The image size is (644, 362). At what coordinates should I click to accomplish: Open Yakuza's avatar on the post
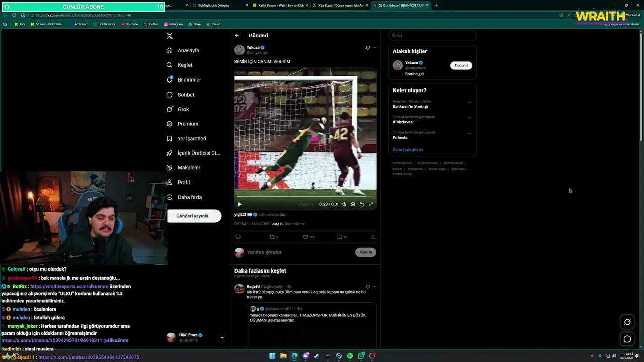tap(239, 50)
